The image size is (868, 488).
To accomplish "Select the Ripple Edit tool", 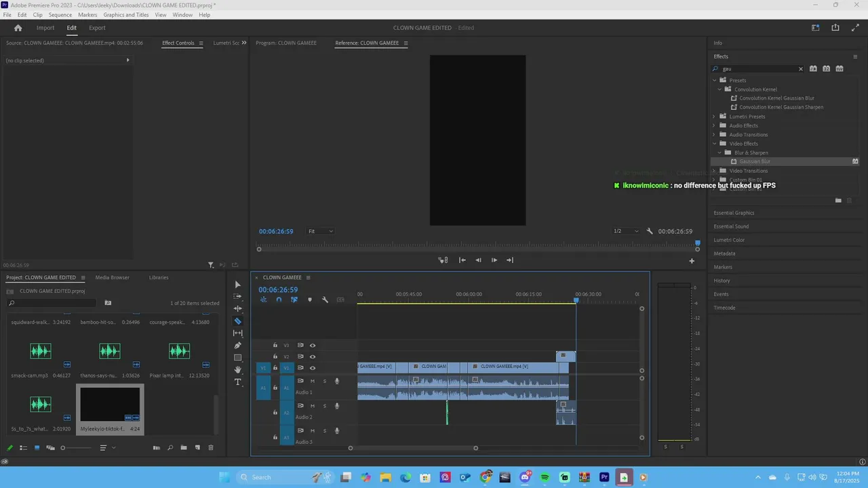I will click(237, 309).
